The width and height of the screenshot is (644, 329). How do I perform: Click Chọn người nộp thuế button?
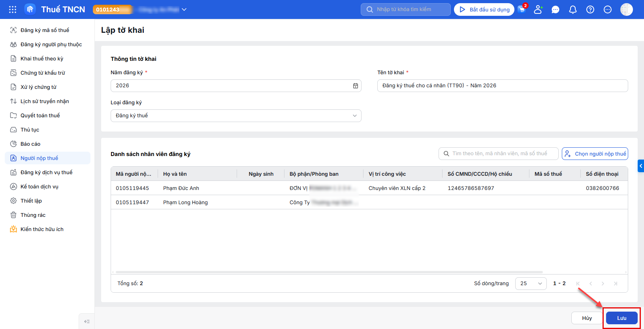point(595,154)
